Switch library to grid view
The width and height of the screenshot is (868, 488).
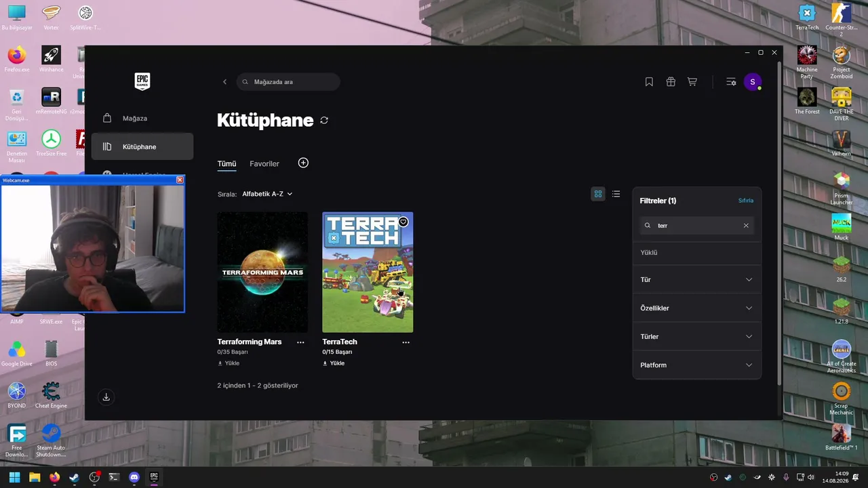pos(598,194)
